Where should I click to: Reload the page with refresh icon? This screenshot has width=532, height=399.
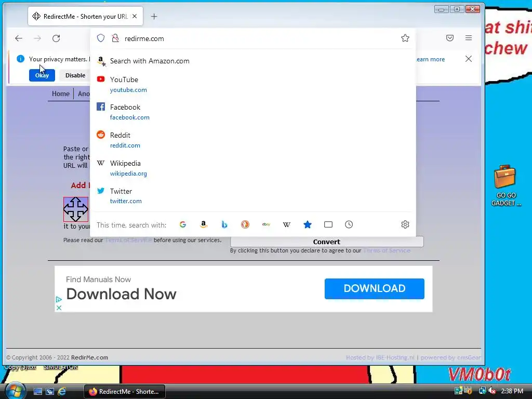pyautogui.click(x=56, y=38)
